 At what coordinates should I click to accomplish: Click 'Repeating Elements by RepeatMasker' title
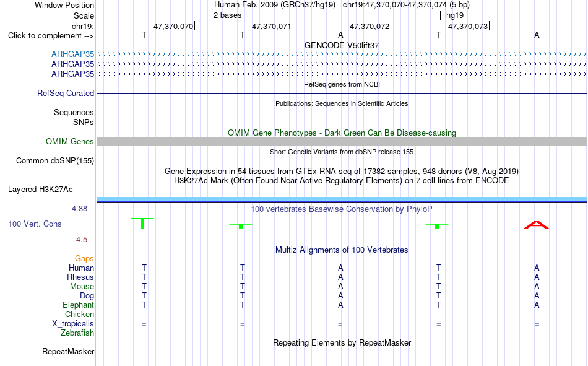[x=342, y=342]
